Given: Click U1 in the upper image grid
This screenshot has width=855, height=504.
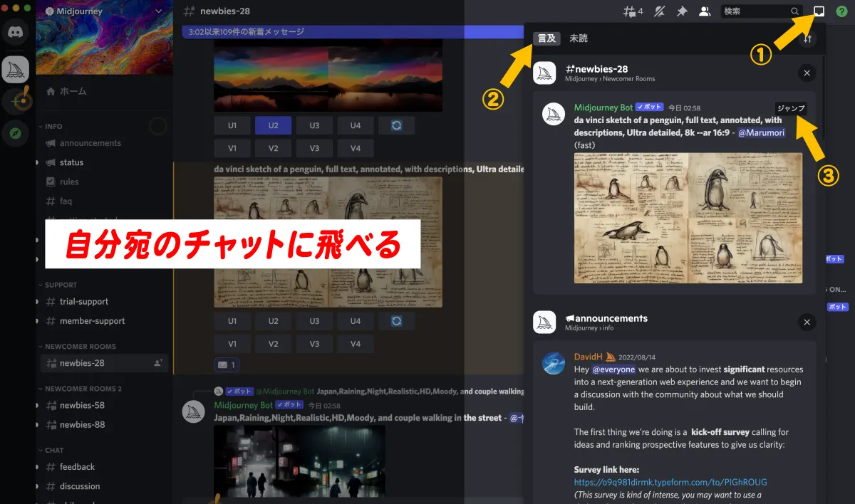Looking at the screenshot, I should (232, 125).
